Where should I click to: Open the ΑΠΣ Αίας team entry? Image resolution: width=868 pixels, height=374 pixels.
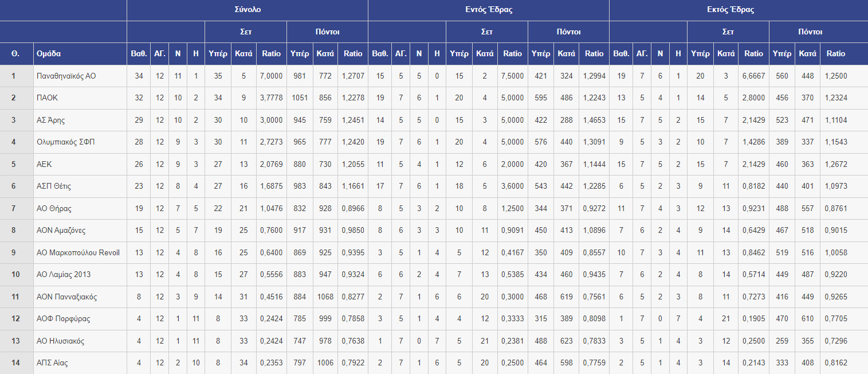pyautogui.click(x=52, y=363)
